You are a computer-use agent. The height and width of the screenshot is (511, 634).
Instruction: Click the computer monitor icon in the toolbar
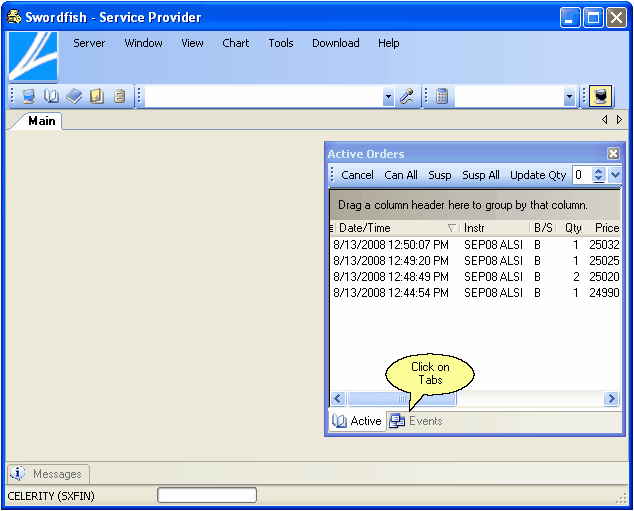pos(29,97)
